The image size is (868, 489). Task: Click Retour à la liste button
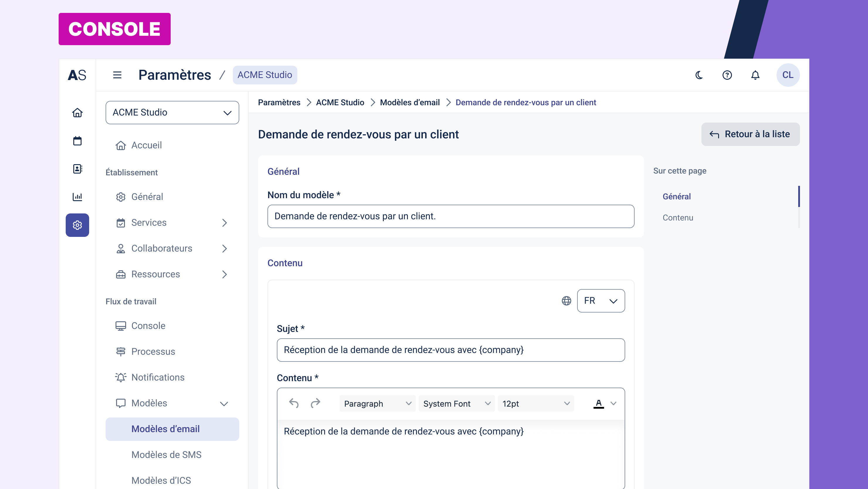point(750,134)
